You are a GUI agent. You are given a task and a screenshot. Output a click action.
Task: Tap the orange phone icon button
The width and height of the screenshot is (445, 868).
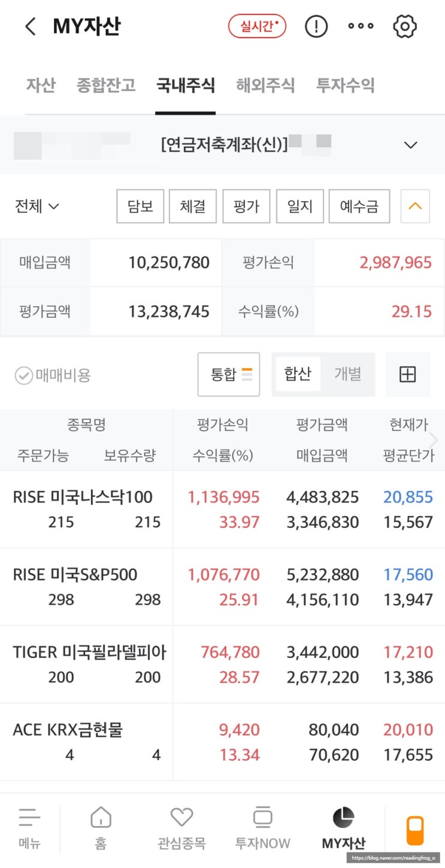tap(415, 830)
